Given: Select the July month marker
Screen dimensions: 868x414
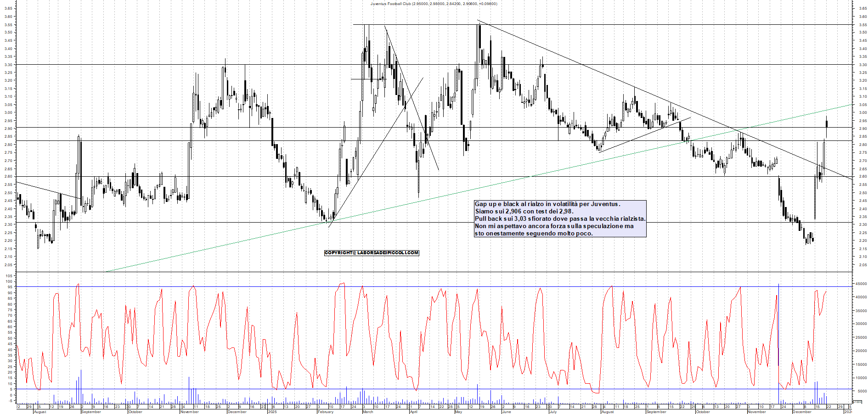Looking at the screenshot, I should pos(553,412).
